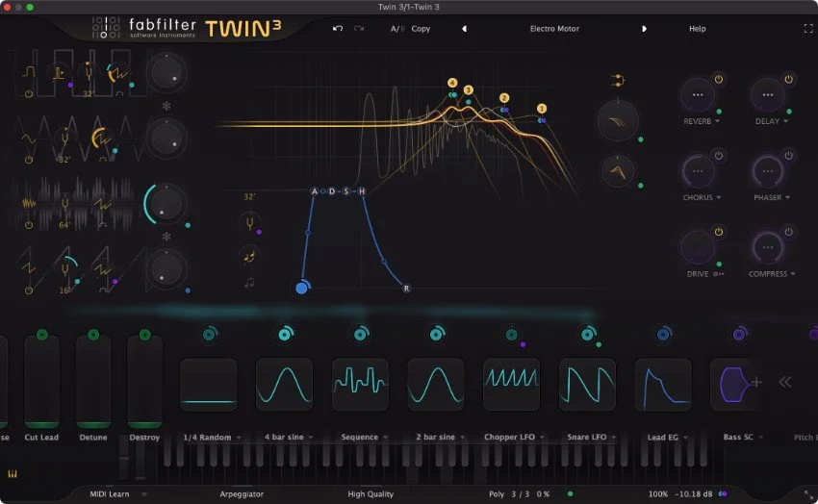Enable the Phaser effect power button
Image resolution: width=818 pixels, height=504 pixels.
(789, 155)
